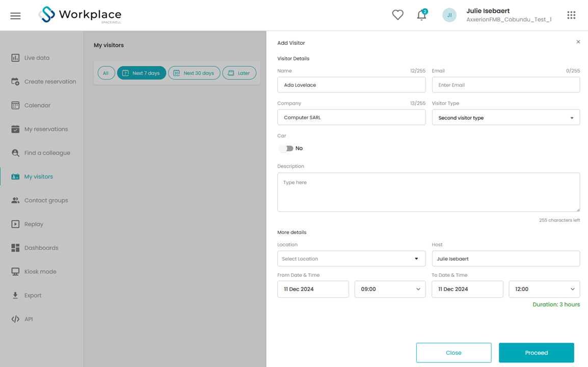Select the Next 30 days filter
This screenshot has width=588, height=367.
194,73
